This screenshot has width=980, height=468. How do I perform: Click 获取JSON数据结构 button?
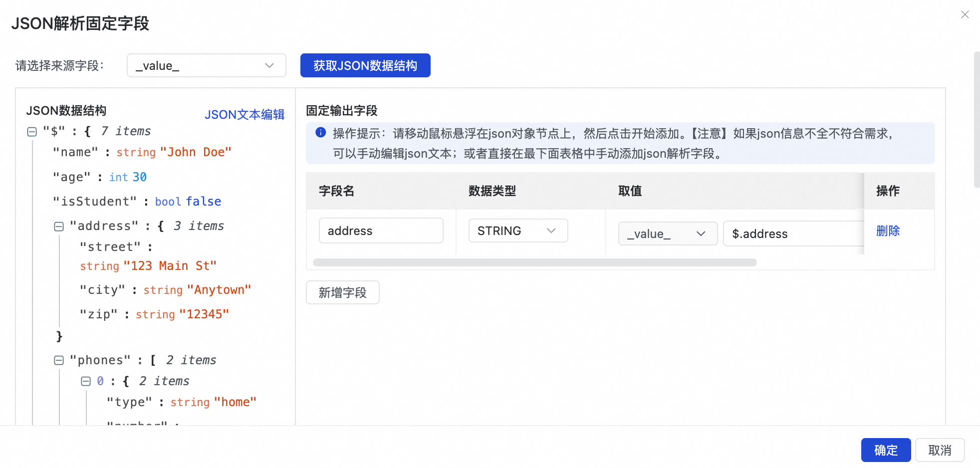tap(365, 65)
